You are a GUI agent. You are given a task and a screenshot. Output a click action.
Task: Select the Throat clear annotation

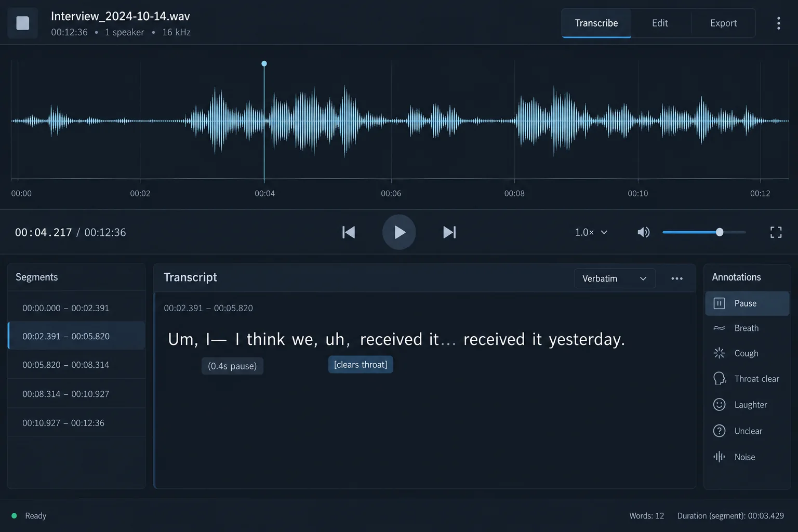click(747, 379)
